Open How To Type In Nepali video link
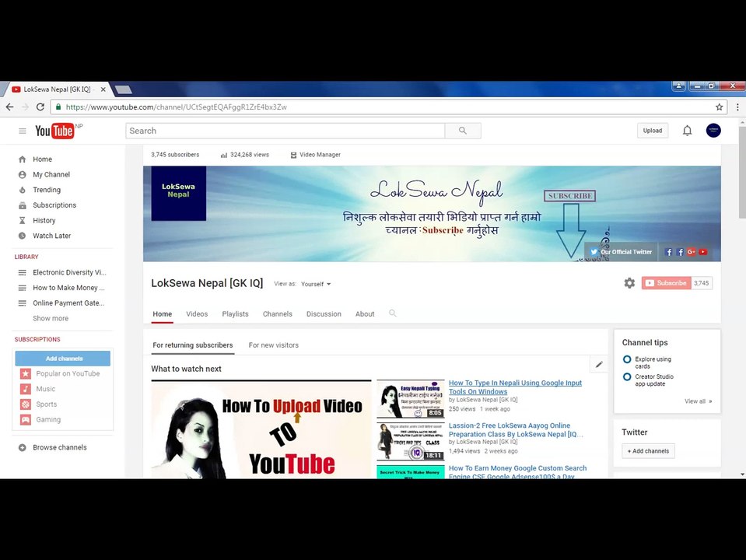The width and height of the screenshot is (746, 560). pyautogui.click(x=515, y=387)
